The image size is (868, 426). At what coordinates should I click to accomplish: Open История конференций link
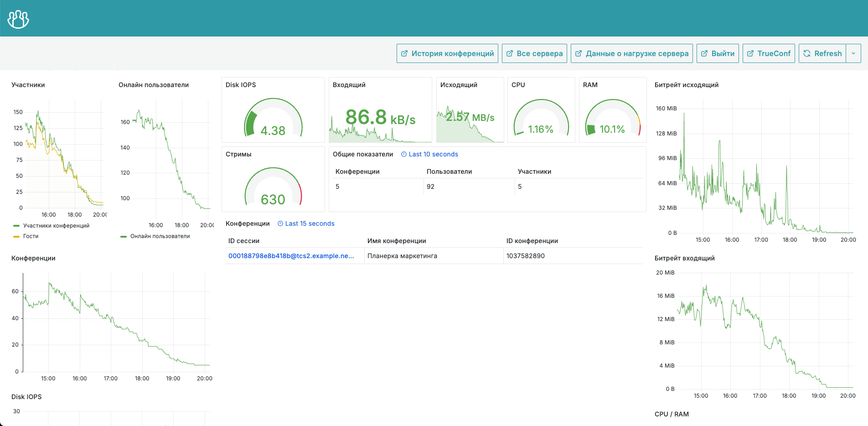click(447, 53)
